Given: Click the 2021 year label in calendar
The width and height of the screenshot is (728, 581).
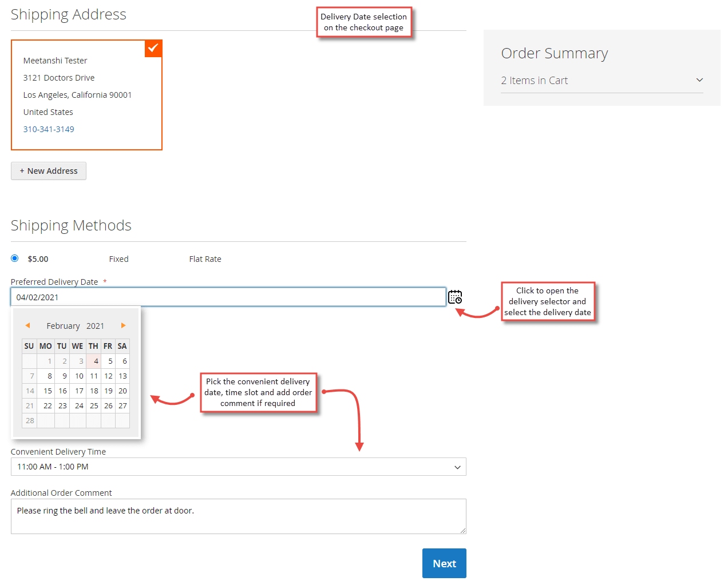Looking at the screenshot, I should [x=95, y=325].
